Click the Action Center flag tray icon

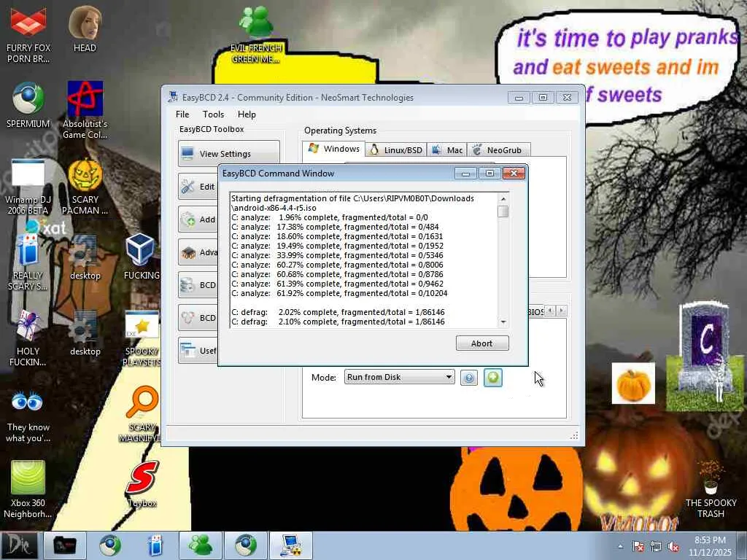coord(638,547)
